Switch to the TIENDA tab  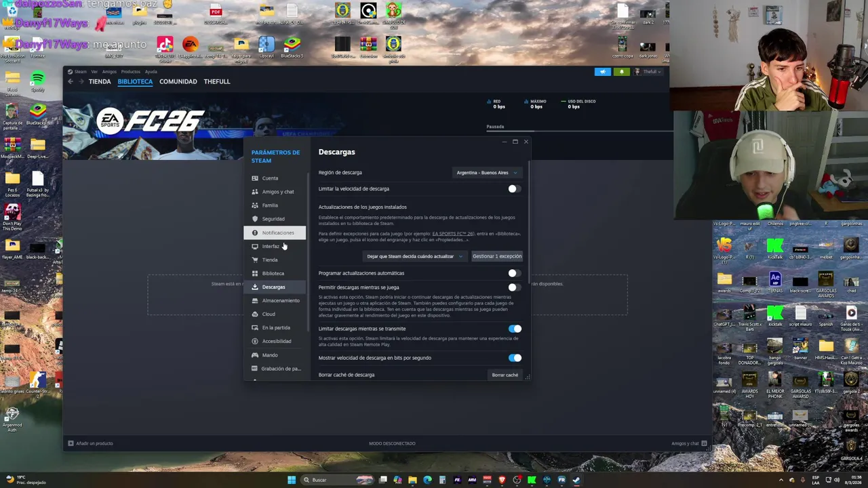click(x=100, y=81)
